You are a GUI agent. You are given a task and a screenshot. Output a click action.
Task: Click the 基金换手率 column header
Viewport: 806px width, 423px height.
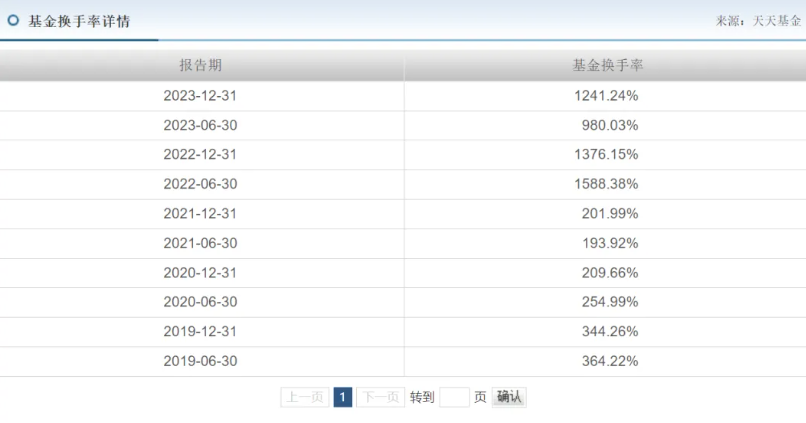tap(608, 65)
